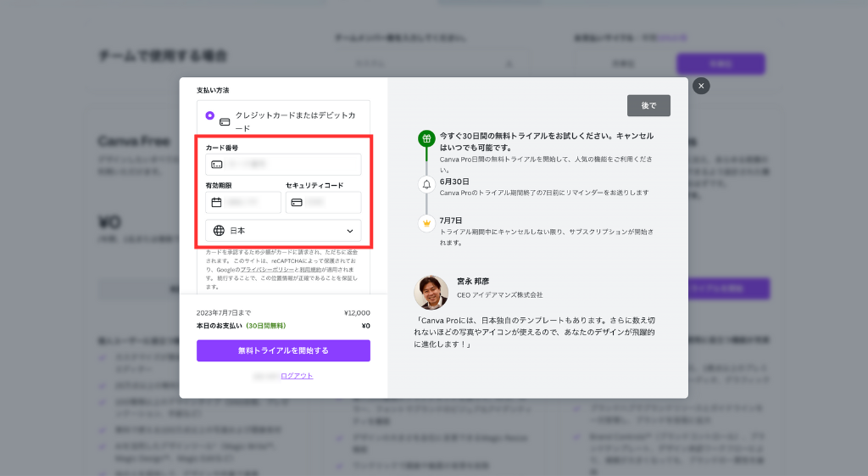Close the payment dialog with the X button

coord(701,86)
